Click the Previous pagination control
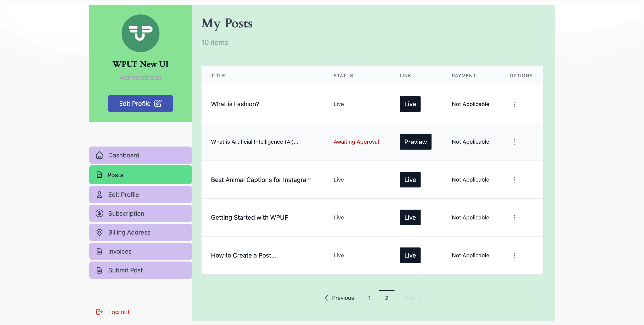Image resolution: width=644 pixels, height=325 pixels. [x=339, y=298]
